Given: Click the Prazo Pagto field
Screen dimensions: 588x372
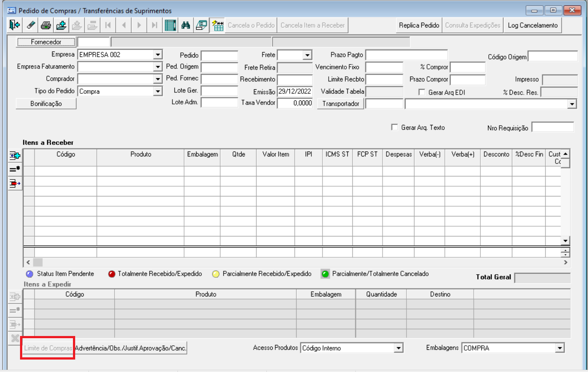Looking at the screenshot, I should (x=407, y=55).
